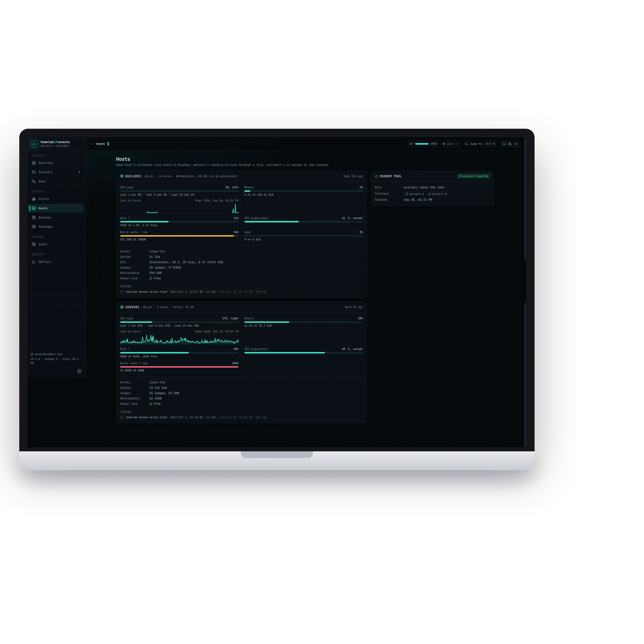Viewport: 644px width, 644px height.
Task: Click the builder1 healthy badge
Action: click(474, 176)
